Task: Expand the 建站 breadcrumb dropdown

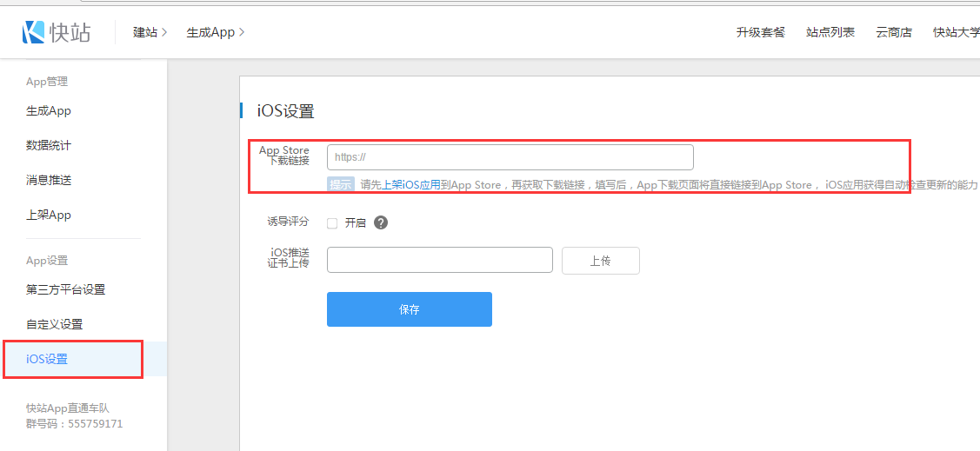Action: pyautogui.click(x=150, y=32)
